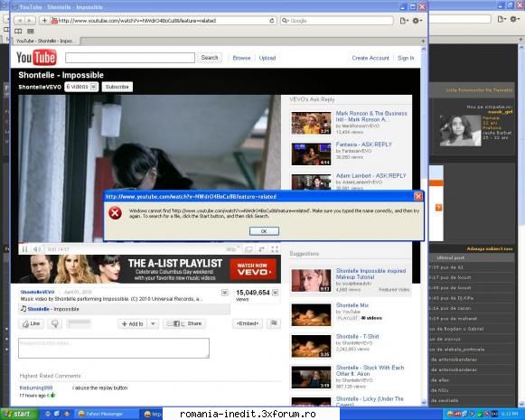
Task: Open Mark Ronson & The Business Intl thumbnail
Action: (311, 123)
